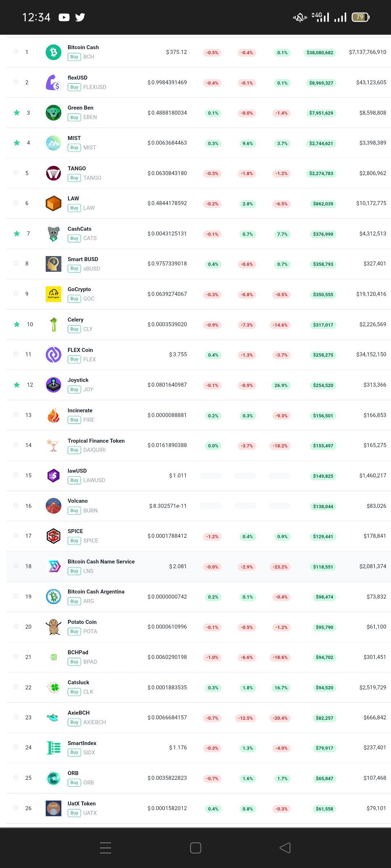
Task: Add Bitcoin Cash to favorites star
Action: (16, 51)
